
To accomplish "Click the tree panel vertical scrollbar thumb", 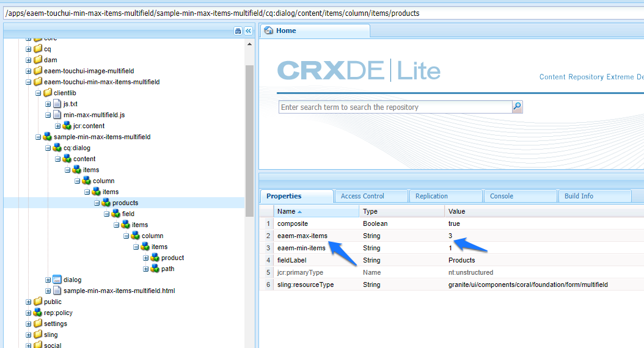I will pos(249,141).
